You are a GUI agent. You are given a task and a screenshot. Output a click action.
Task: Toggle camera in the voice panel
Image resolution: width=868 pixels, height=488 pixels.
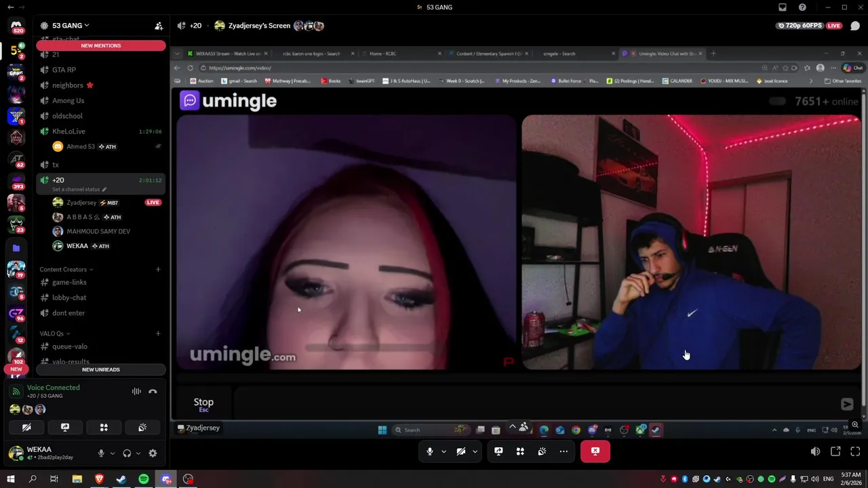(26, 428)
